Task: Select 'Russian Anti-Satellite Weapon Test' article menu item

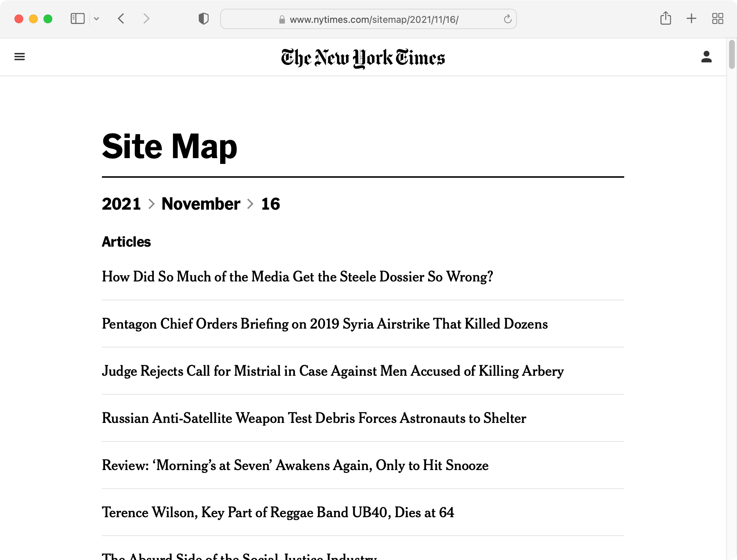Action: click(x=314, y=418)
